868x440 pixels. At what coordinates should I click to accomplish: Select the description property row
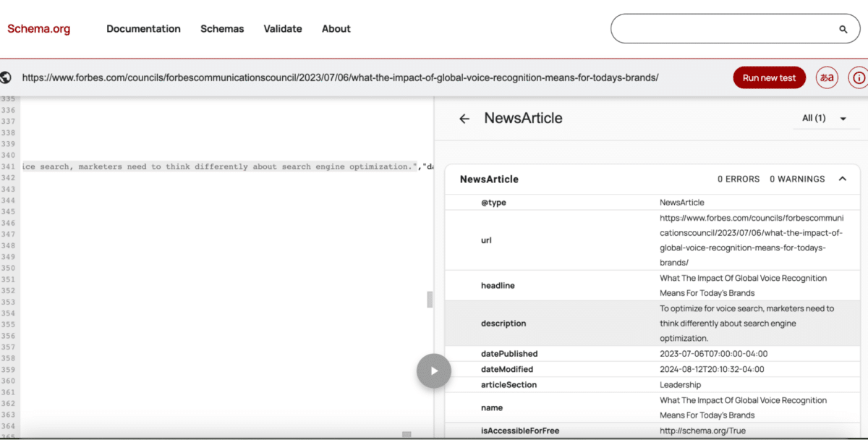(652, 323)
